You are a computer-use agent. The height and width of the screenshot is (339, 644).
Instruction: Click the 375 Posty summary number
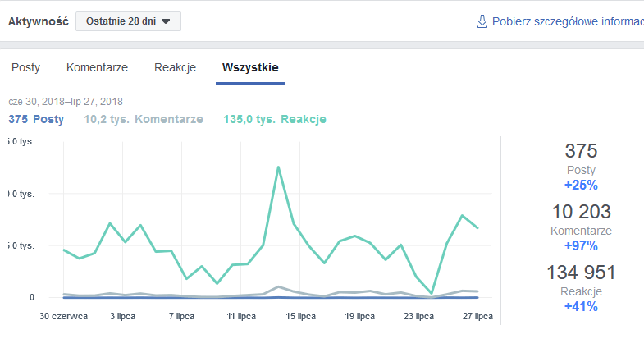click(x=581, y=151)
